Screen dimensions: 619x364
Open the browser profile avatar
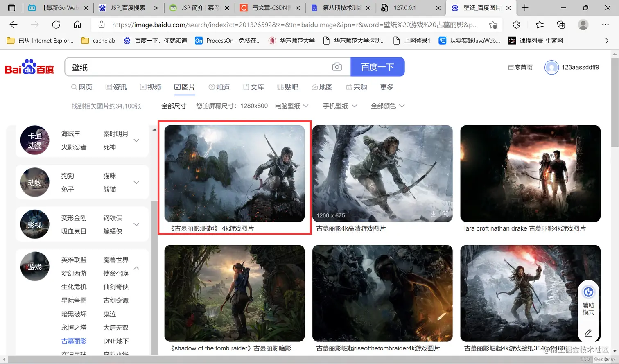tap(583, 25)
